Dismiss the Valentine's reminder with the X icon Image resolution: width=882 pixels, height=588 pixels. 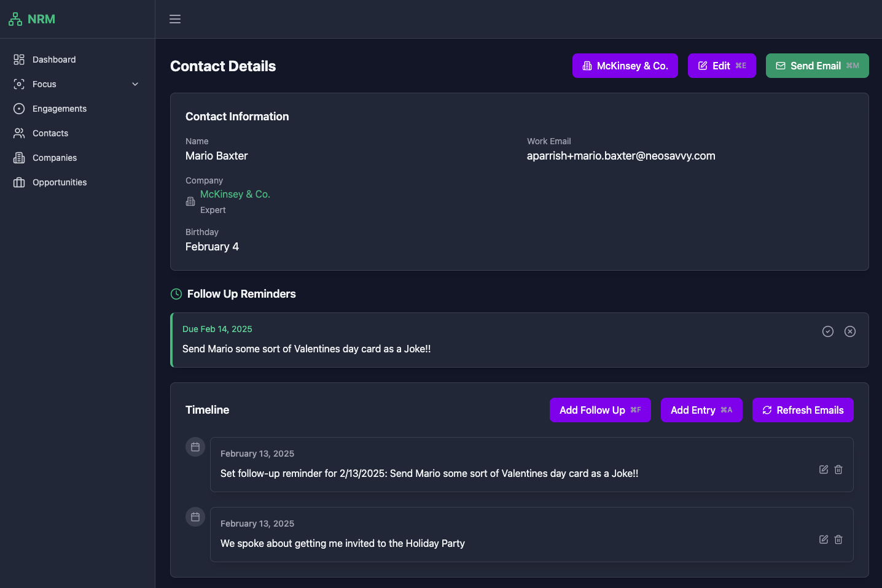point(850,331)
